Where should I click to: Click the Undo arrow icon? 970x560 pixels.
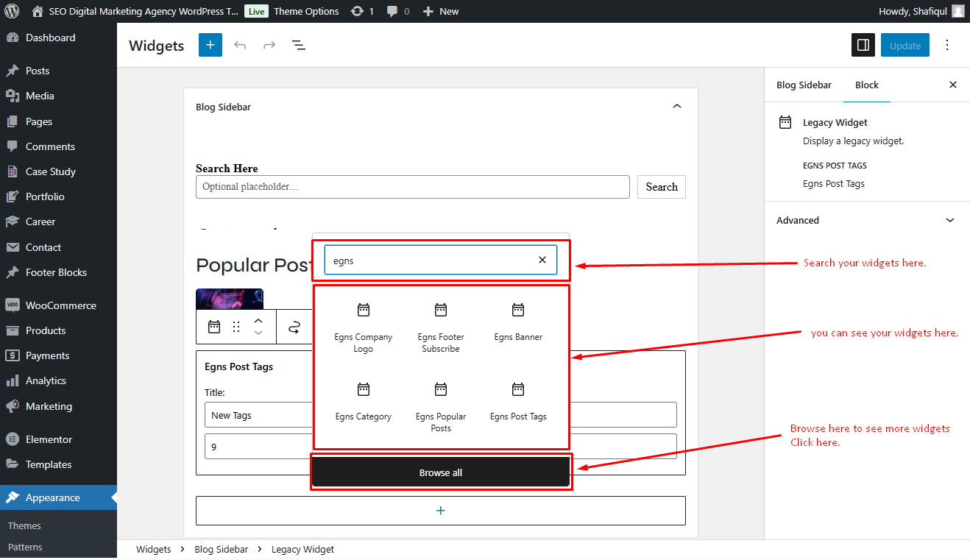pyautogui.click(x=240, y=45)
